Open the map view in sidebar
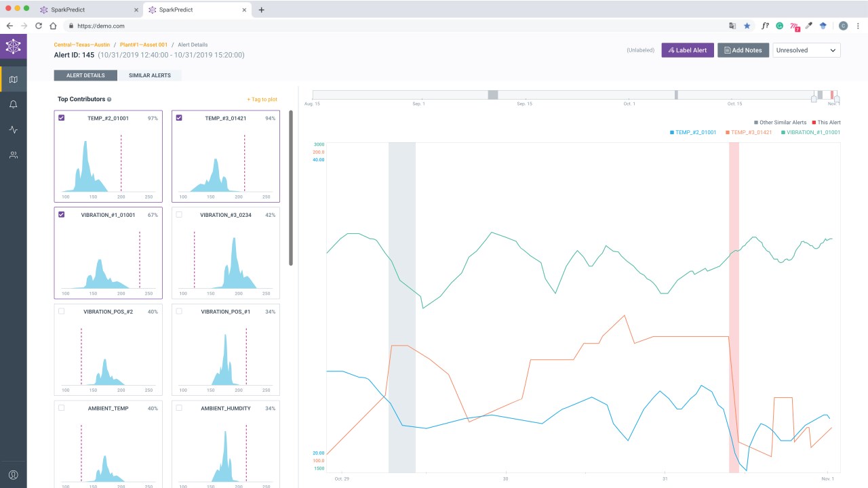 [13, 80]
